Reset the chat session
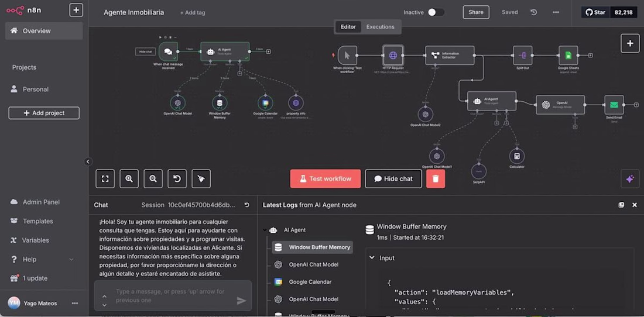644x317 pixels. click(x=247, y=205)
